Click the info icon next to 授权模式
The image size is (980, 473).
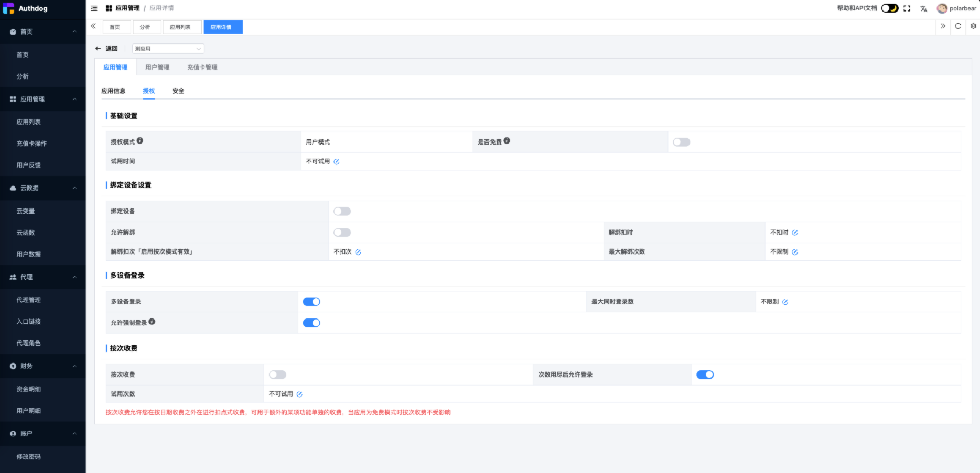pyautogui.click(x=140, y=141)
